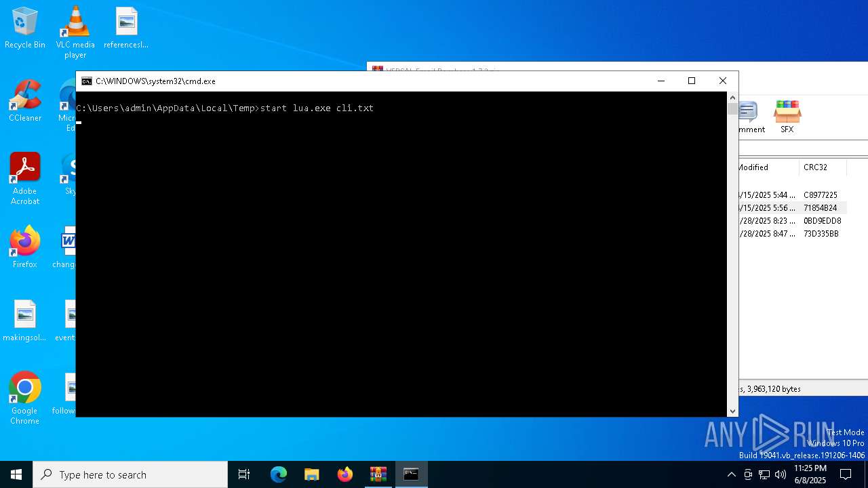Open the cmd.exe window system menu icon
Image resolution: width=868 pixels, height=488 pixels.
tap(87, 81)
